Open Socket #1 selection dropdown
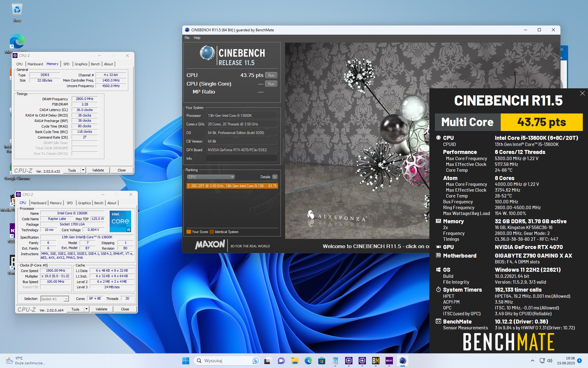 coord(55,299)
